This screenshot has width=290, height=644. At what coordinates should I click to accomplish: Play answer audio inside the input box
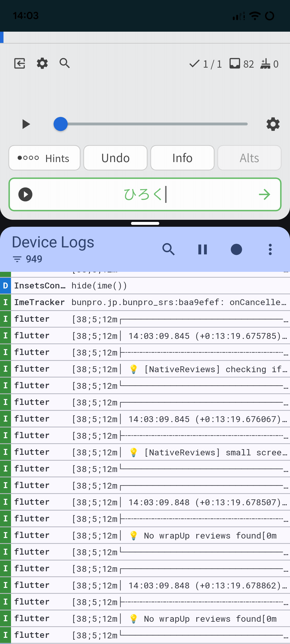26,195
